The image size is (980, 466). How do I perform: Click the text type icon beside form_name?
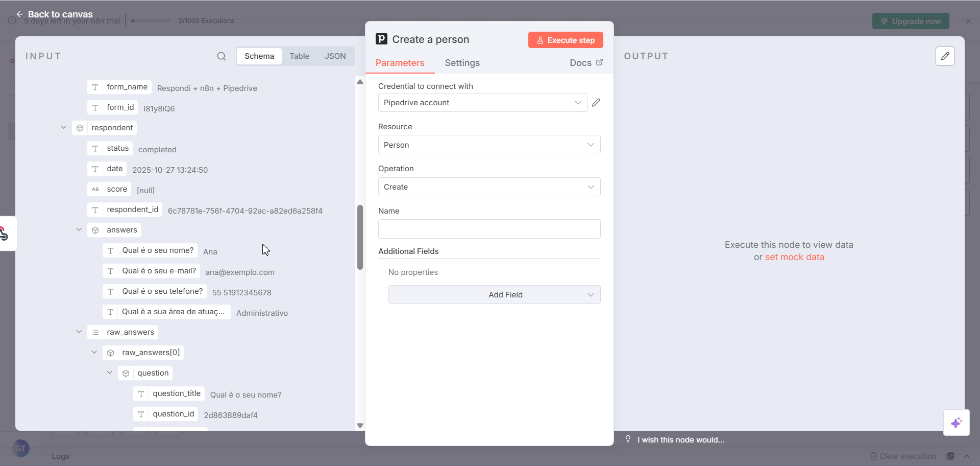(95, 87)
